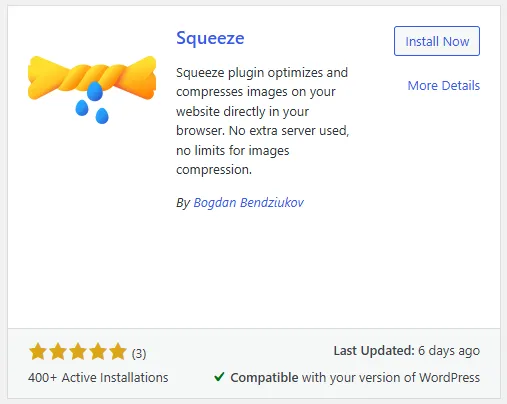Click empty white area below author

(x=254, y=267)
